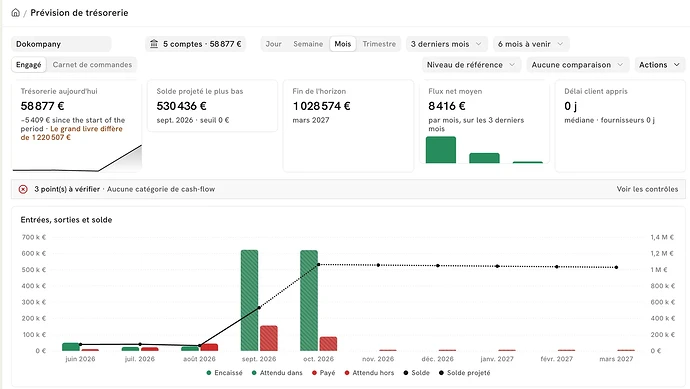Click the red sept. 2026 outflow bar

click(269, 338)
